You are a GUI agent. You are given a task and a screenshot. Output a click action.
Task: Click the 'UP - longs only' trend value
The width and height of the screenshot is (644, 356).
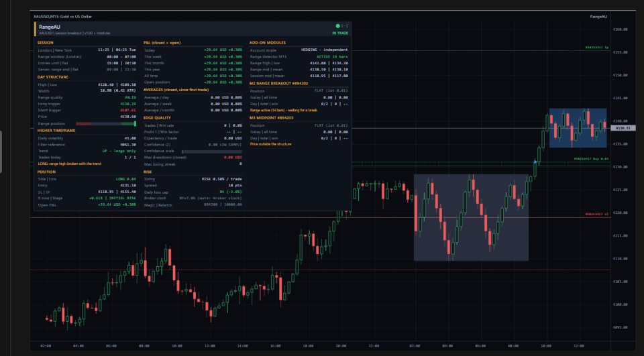click(119, 151)
